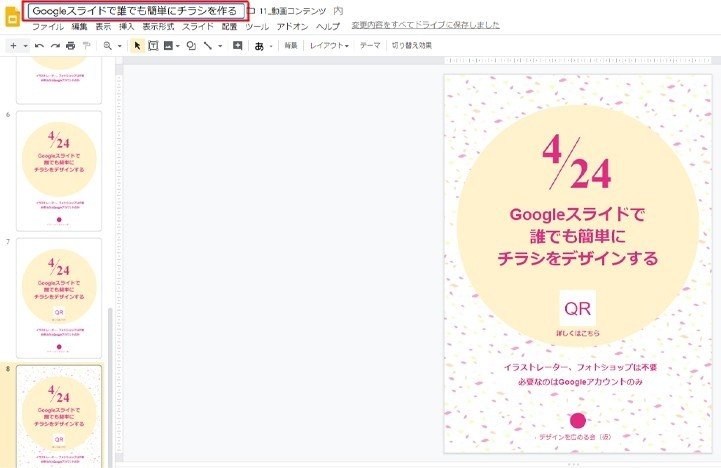Open the 編集 menu
Screen dimensions: 721x468
tap(80, 27)
